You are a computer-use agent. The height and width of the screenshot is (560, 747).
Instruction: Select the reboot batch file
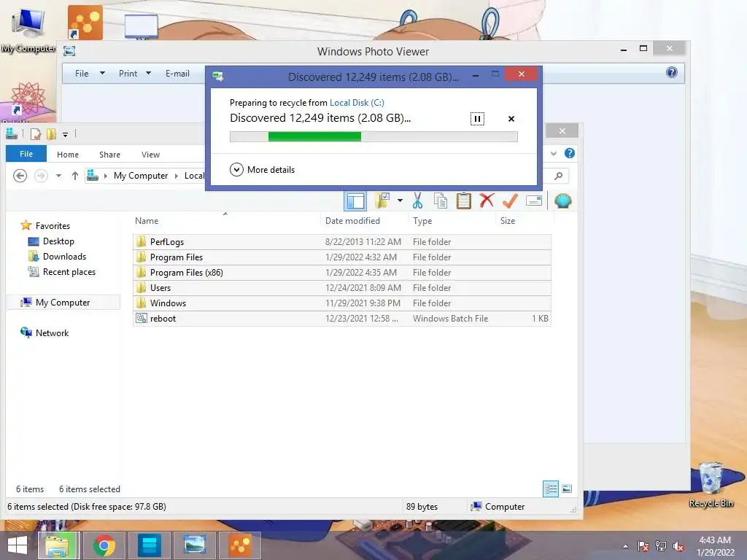pos(342,318)
